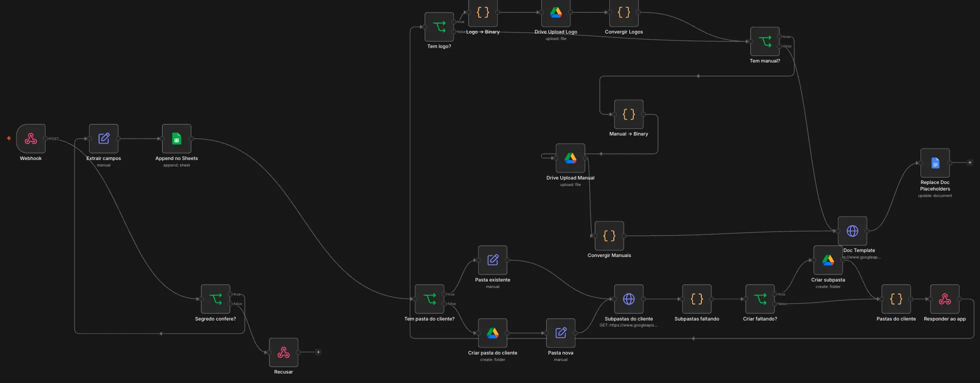Open the Tem manual? IF node

pyautogui.click(x=765, y=41)
